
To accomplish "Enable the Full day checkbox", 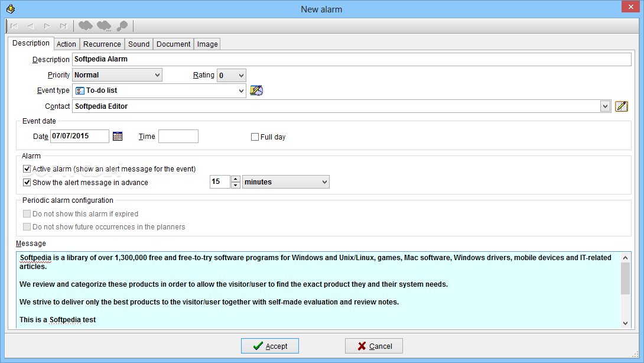I will (255, 137).
